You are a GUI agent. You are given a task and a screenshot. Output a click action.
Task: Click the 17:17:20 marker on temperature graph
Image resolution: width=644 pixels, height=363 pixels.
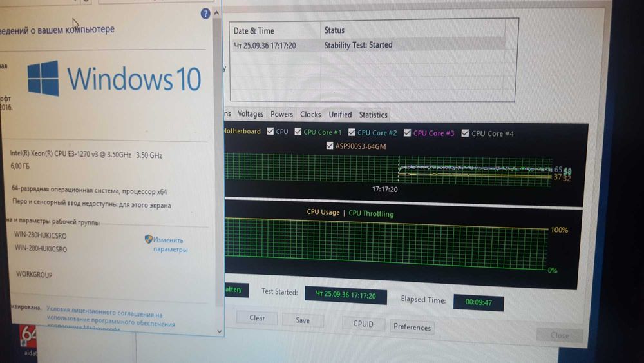(x=384, y=189)
